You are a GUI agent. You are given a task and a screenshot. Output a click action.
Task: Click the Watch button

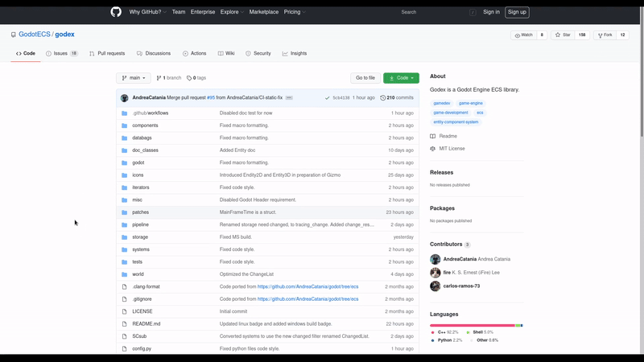(524, 35)
